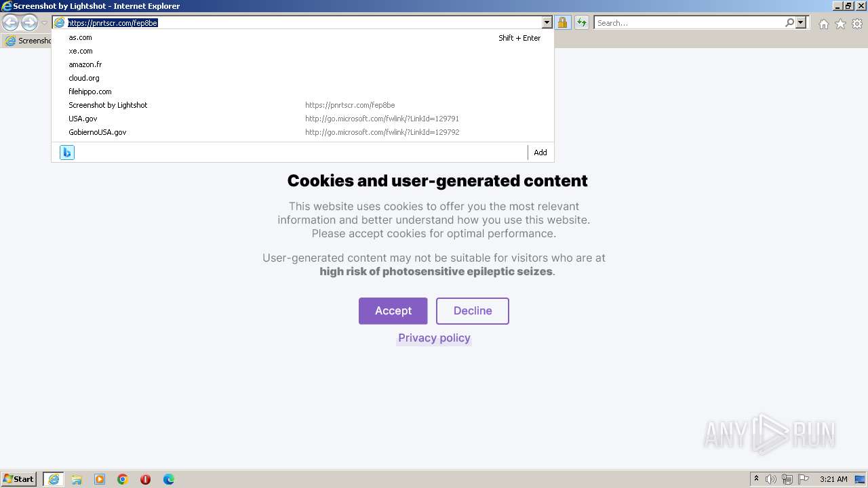Select the USA.gov favorites entry

pyautogui.click(x=302, y=119)
